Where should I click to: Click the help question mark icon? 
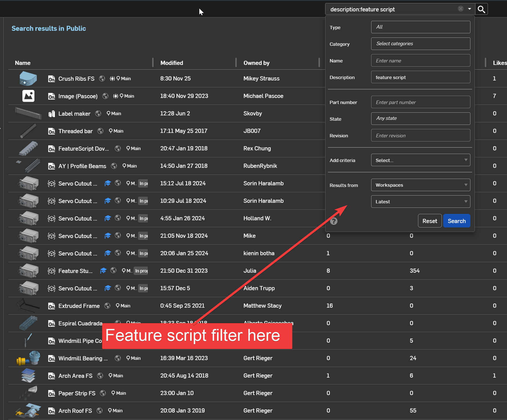(334, 221)
